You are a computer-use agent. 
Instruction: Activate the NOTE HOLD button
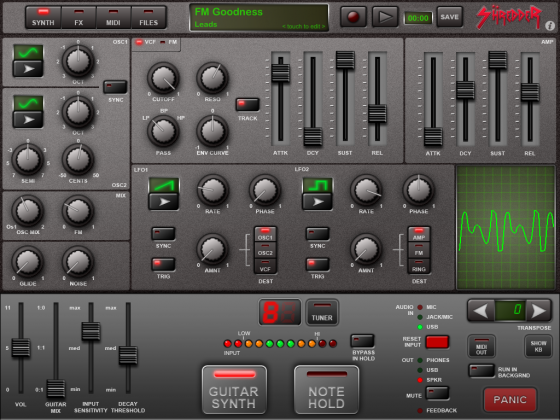[x=326, y=389]
